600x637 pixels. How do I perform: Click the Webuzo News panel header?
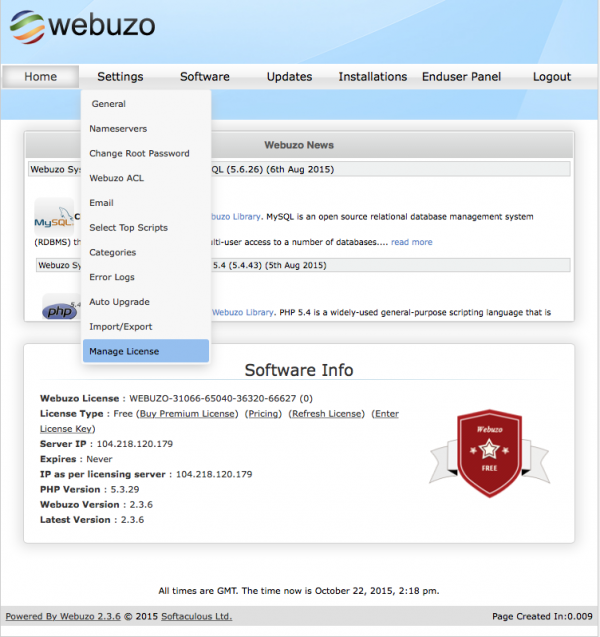(299, 145)
